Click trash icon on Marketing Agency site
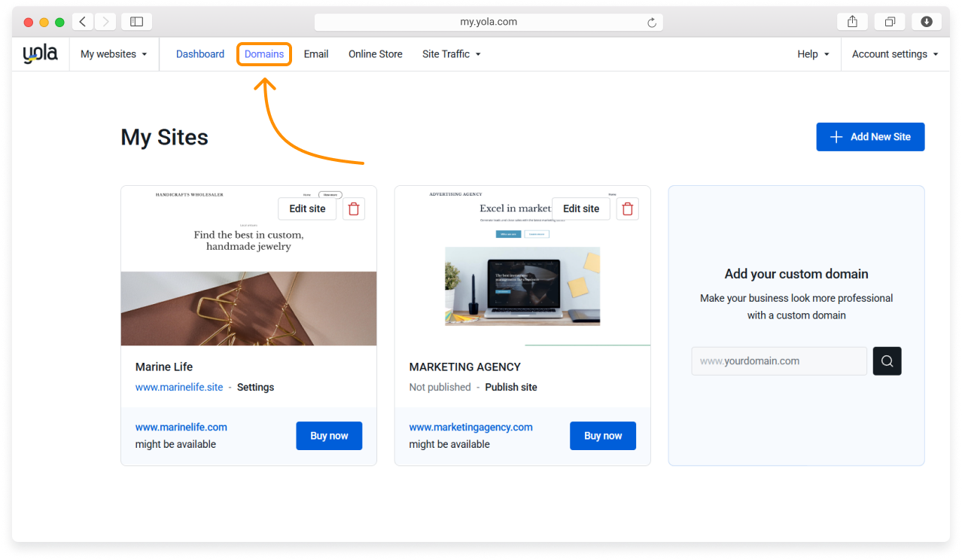962x560 pixels. pyautogui.click(x=627, y=208)
